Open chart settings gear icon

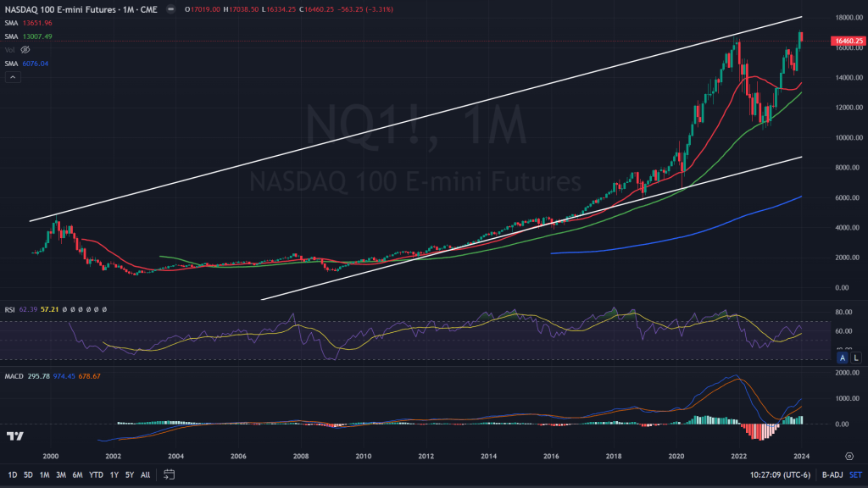pyautogui.click(x=849, y=455)
